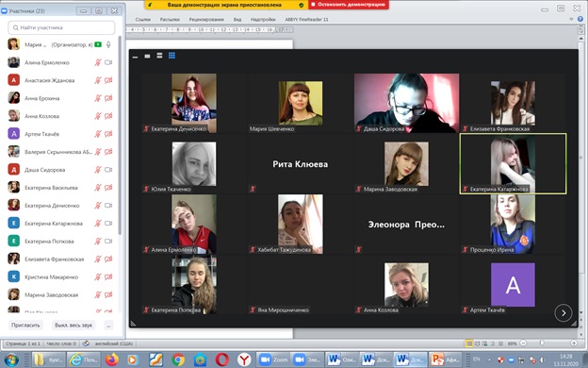The height and width of the screenshot is (368, 588).
Task: Click Остановить демонстрацию button
Action: [x=349, y=5]
